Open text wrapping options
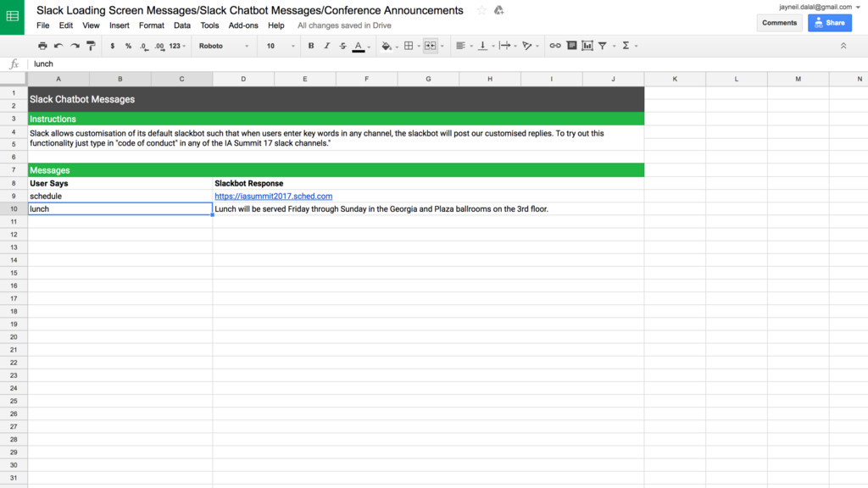868x488 pixels. pos(504,46)
